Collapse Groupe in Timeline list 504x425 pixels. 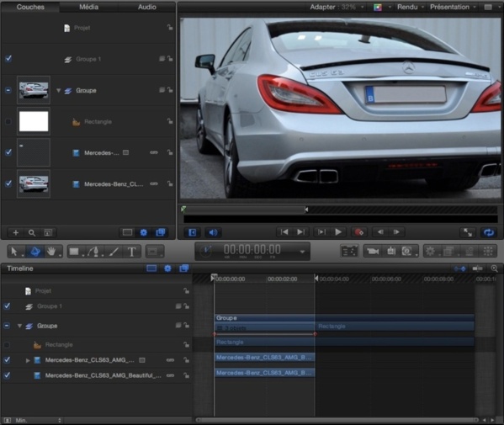19,326
